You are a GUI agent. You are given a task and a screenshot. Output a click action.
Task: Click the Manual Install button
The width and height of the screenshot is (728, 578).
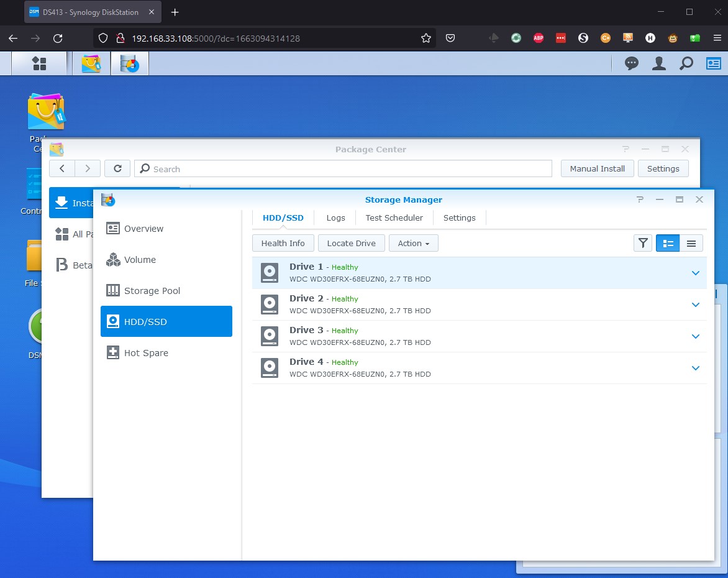pyautogui.click(x=597, y=168)
